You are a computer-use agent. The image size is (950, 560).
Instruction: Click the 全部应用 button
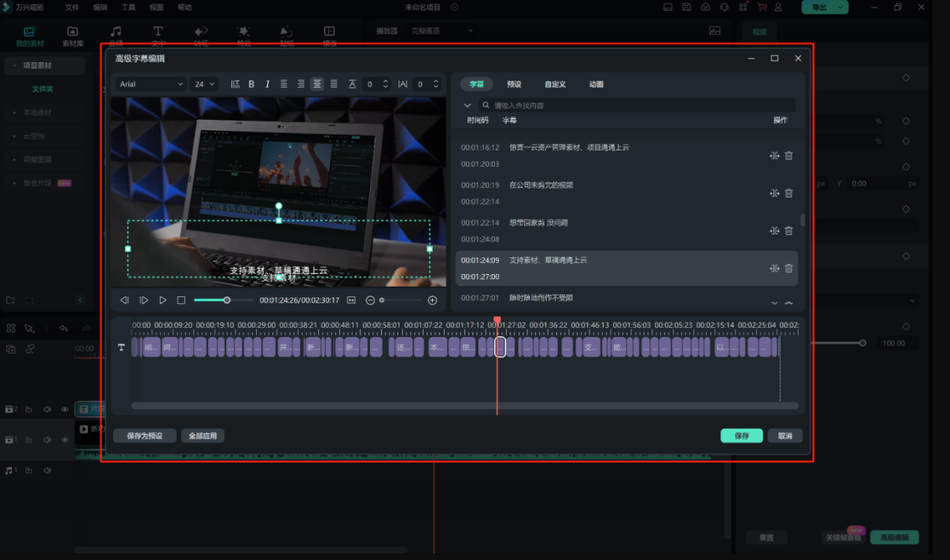click(202, 436)
